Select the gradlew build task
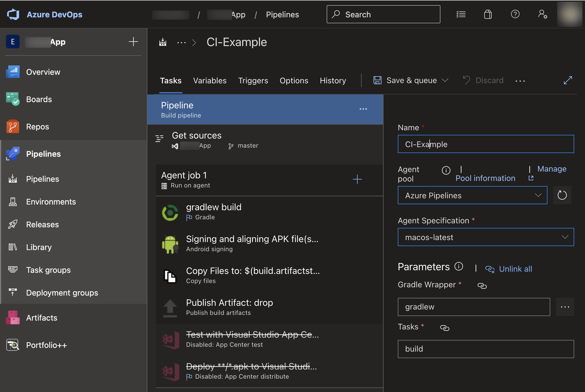 click(x=213, y=212)
